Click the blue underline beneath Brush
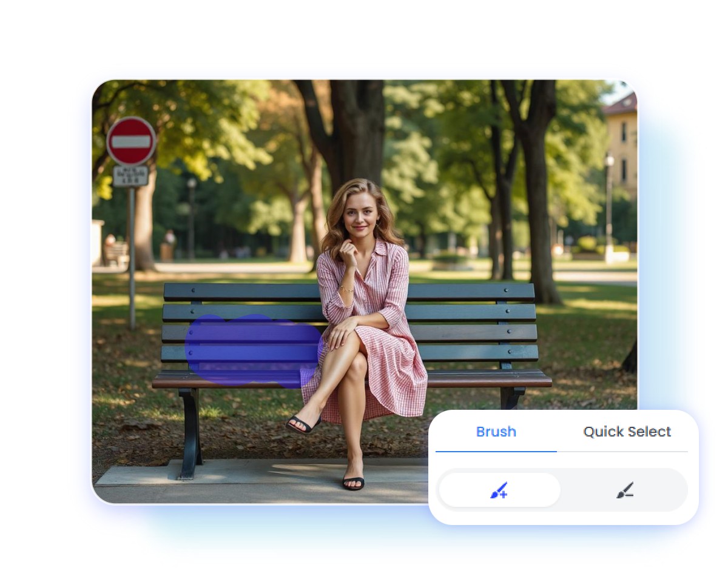 (x=496, y=450)
